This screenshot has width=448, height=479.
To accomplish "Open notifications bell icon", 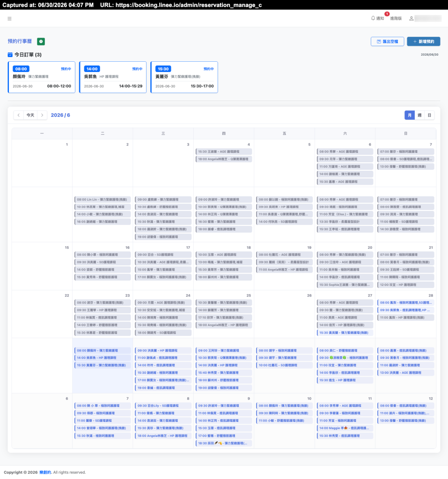I will point(373,18).
